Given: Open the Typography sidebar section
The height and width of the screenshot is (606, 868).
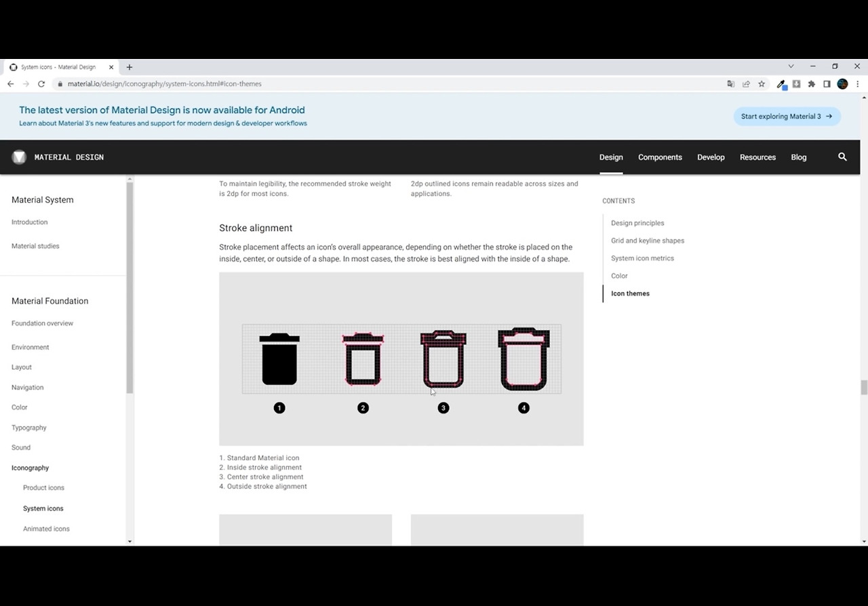Looking at the screenshot, I should [29, 428].
